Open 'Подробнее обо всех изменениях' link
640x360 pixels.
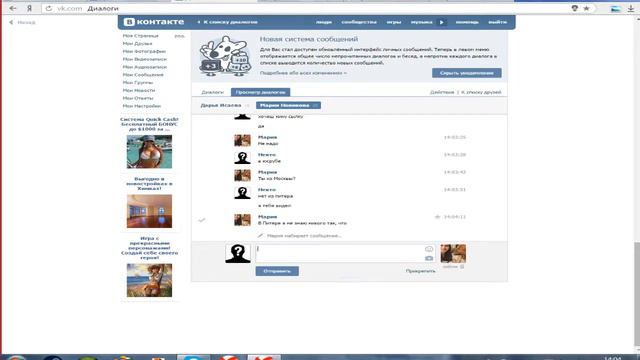click(x=303, y=73)
